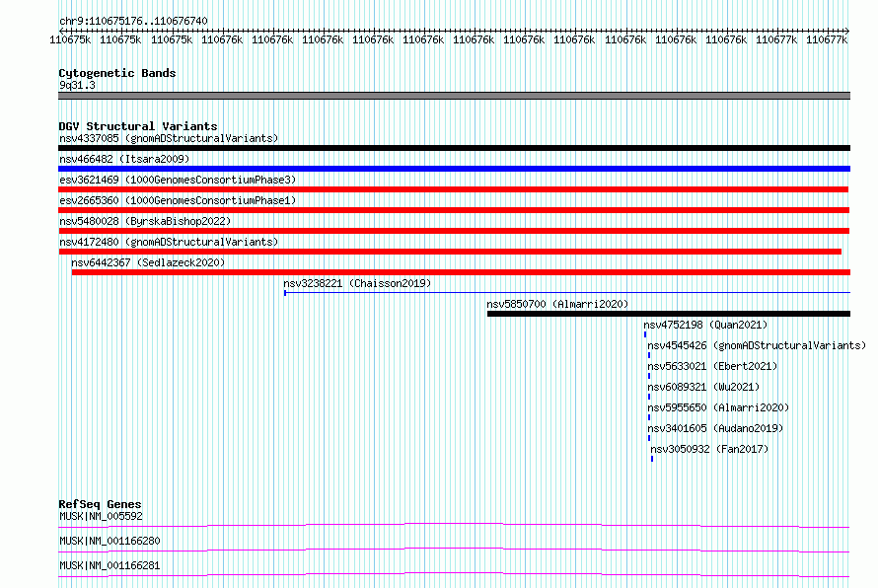
Task: Click the DGV Structural Variants track title
Action: click(138, 126)
